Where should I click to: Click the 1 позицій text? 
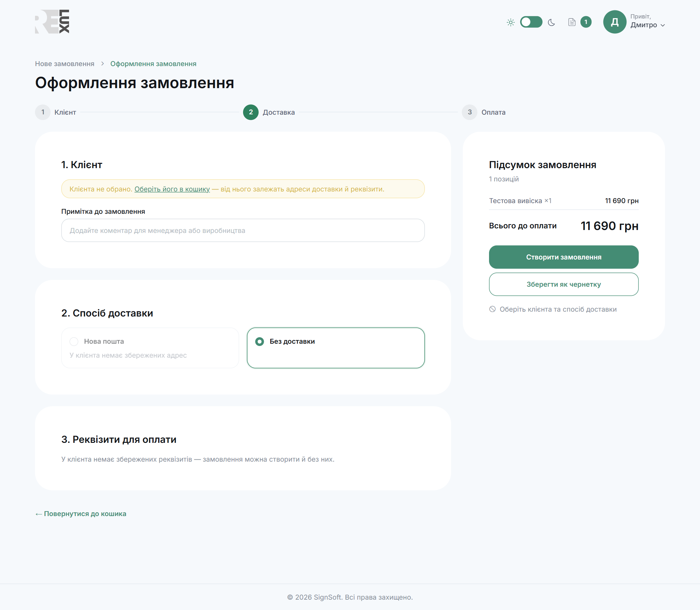[x=504, y=179]
